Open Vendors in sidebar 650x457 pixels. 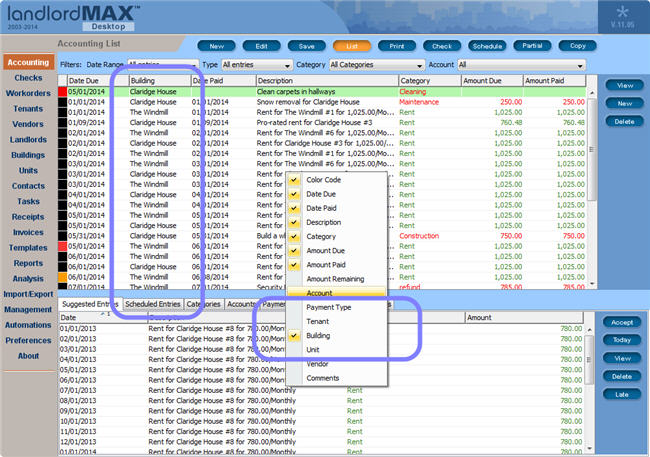tap(28, 124)
